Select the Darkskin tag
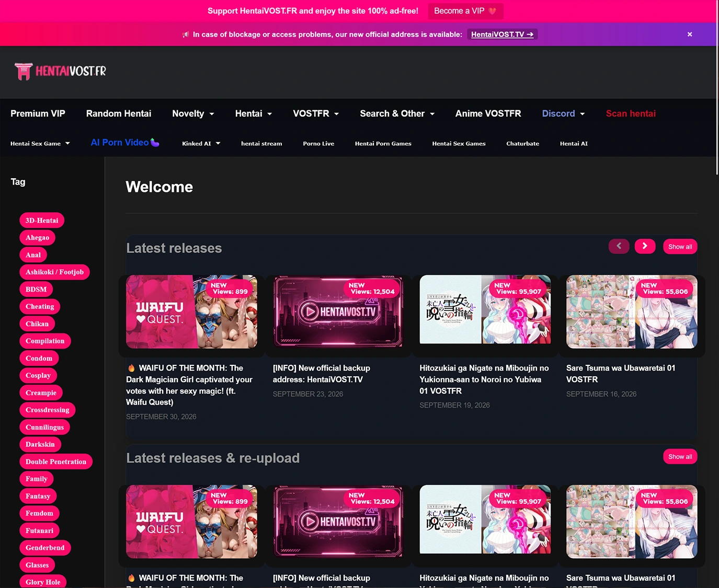Viewport: 719px width, 588px height. click(x=40, y=445)
